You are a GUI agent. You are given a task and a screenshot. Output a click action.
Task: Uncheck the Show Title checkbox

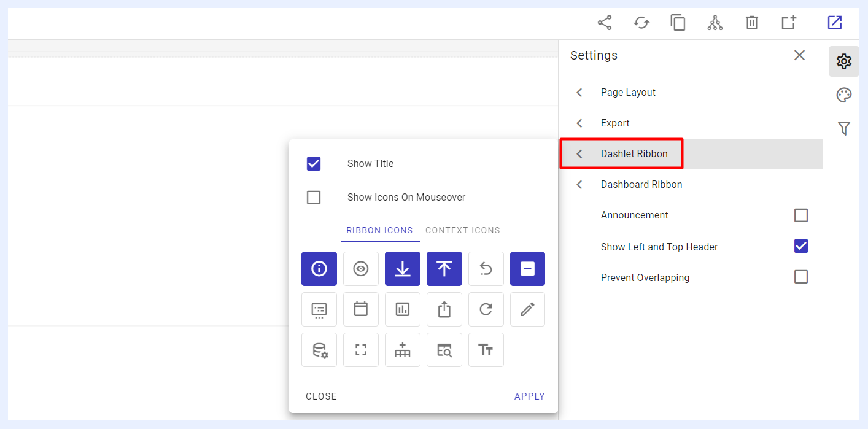(314, 164)
